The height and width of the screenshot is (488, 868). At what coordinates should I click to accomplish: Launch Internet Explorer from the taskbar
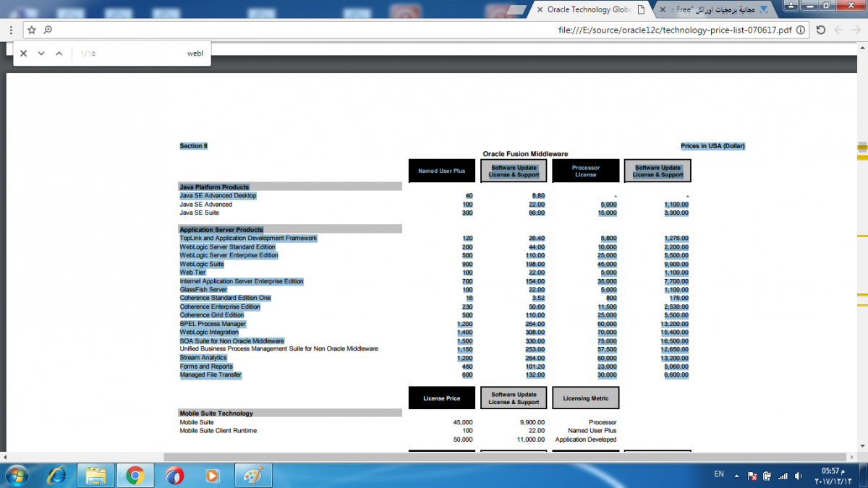56,475
